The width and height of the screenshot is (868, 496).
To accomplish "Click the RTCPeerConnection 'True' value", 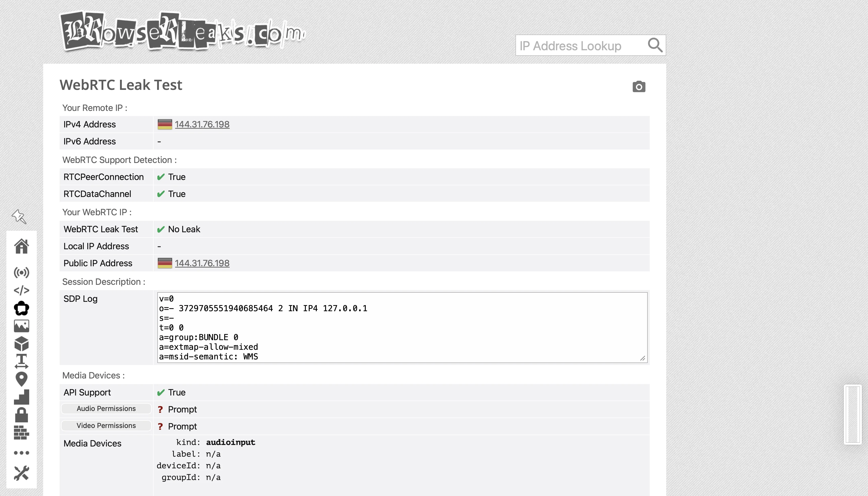I will click(177, 177).
